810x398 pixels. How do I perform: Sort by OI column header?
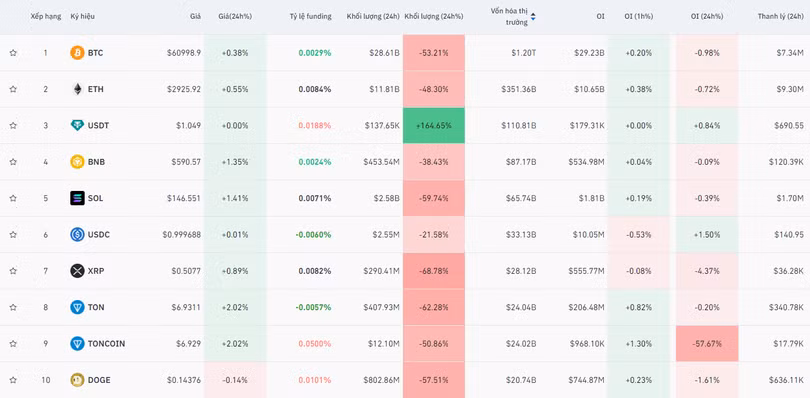coord(600,17)
